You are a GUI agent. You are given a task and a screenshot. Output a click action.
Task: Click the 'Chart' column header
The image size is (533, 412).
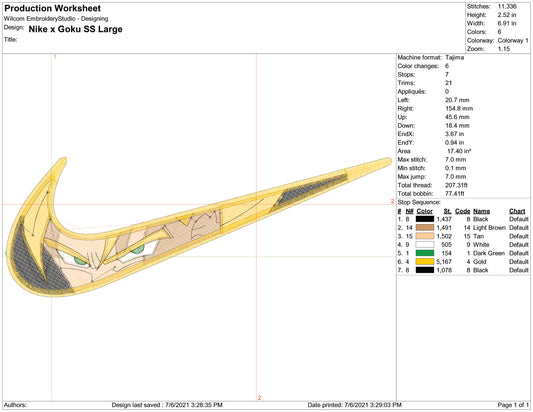tap(517, 211)
